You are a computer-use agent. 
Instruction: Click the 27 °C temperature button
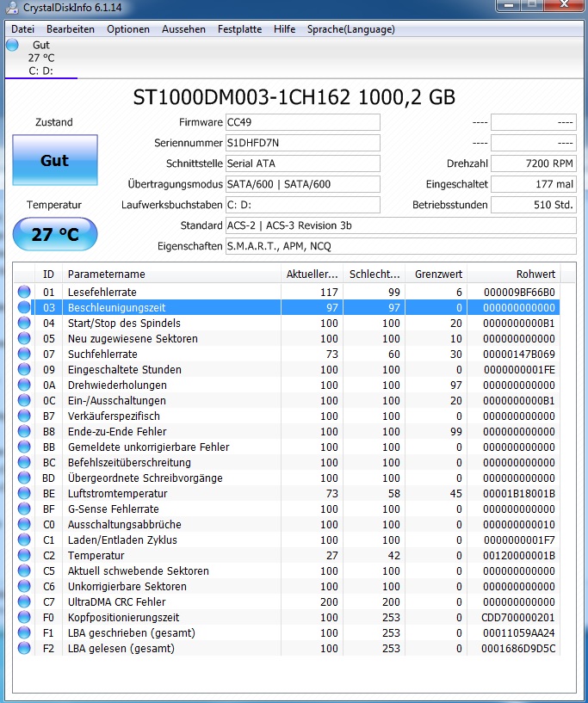click(x=55, y=234)
